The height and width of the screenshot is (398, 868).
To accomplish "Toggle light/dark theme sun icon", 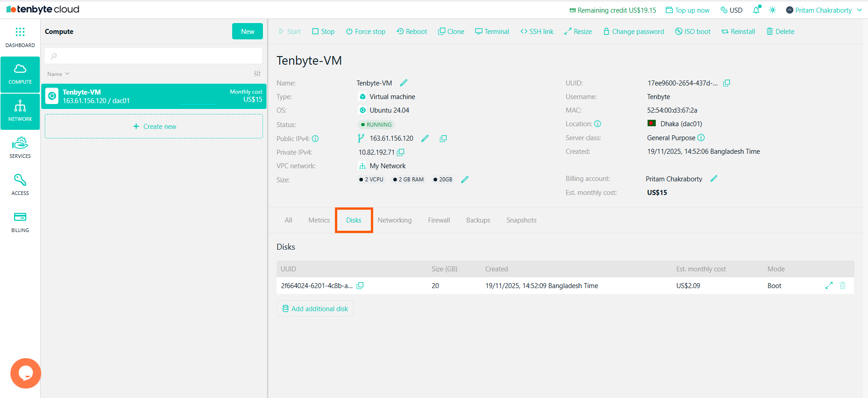I will click(x=773, y=10).
